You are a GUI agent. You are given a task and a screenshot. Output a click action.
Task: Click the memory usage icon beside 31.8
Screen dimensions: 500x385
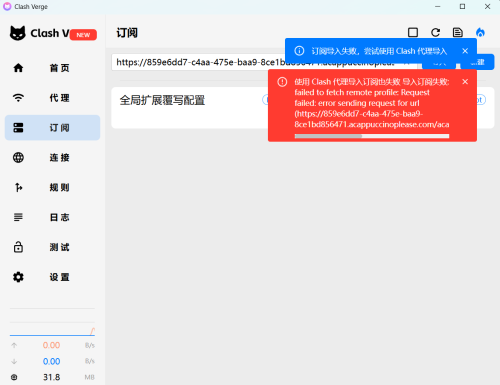14,377
